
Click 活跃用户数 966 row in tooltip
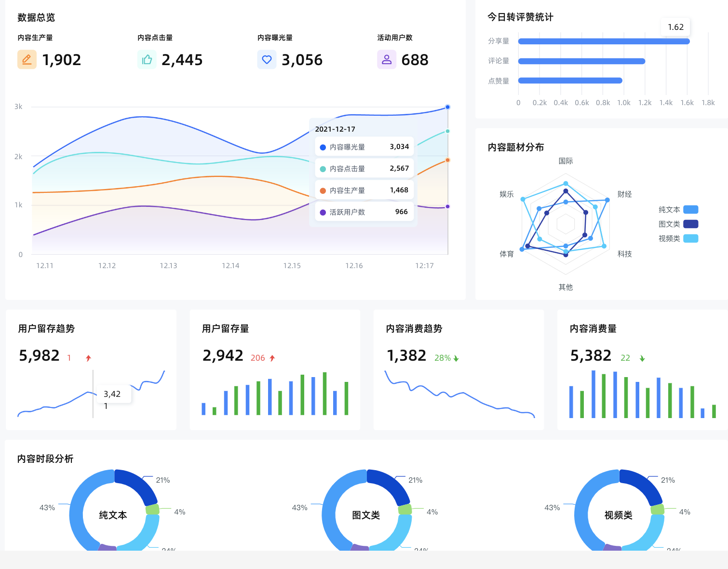[364, 212]
